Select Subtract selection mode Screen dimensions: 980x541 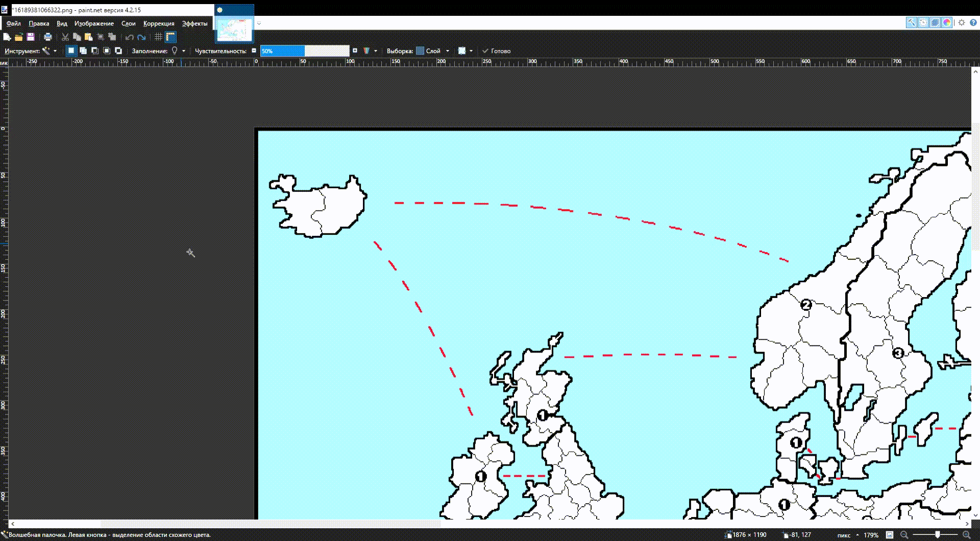(94, 51)
